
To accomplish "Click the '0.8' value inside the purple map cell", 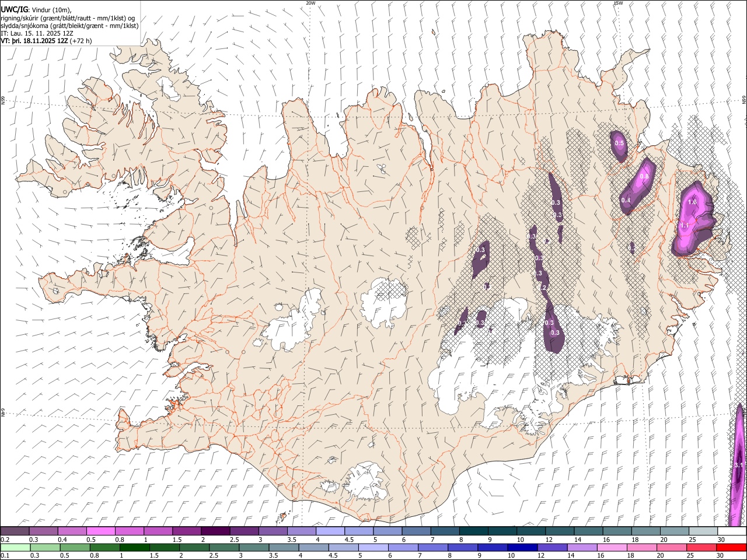I will point(644,177).
